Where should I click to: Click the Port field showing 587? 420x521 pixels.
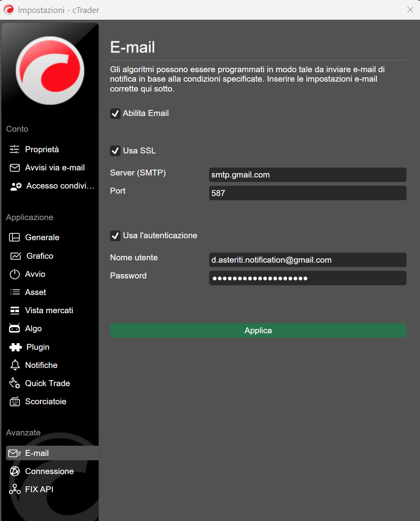[x=308, y=193]
